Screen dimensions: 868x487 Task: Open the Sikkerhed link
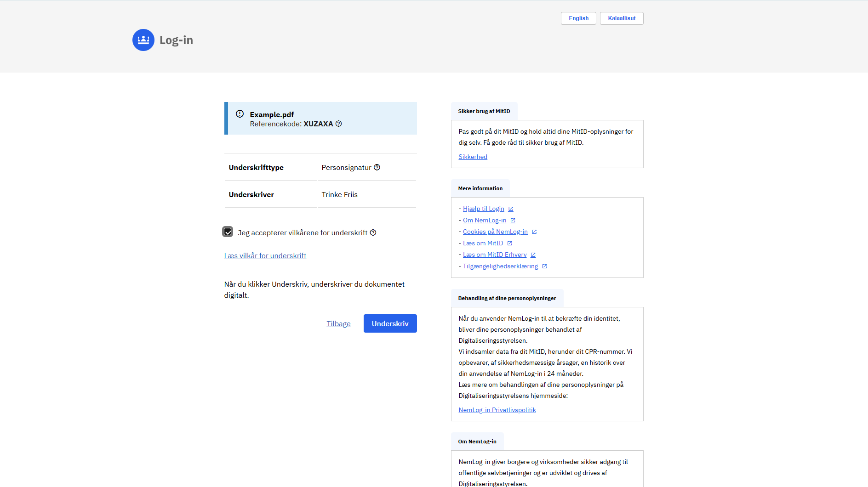coord(473,157)
